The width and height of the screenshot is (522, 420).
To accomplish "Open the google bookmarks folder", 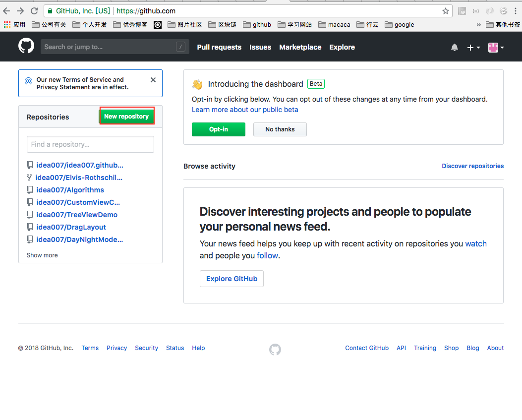I will pos(400,25).
